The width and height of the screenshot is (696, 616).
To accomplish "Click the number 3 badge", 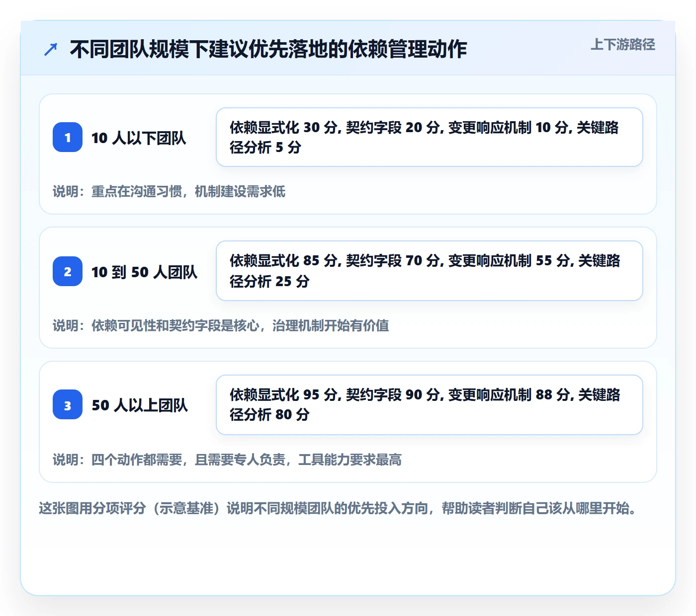I will (68, 404).
